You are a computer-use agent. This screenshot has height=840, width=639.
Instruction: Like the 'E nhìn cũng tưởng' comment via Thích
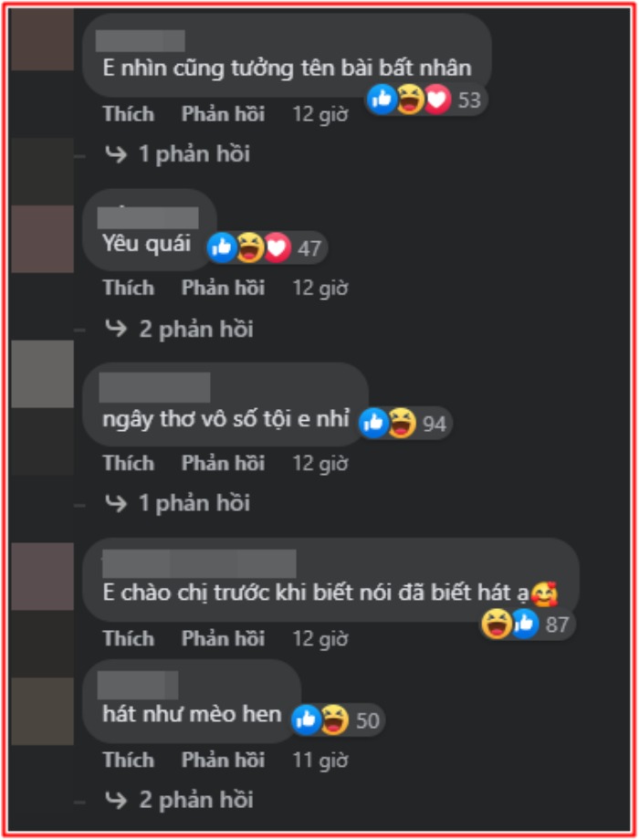click(129, 114)
